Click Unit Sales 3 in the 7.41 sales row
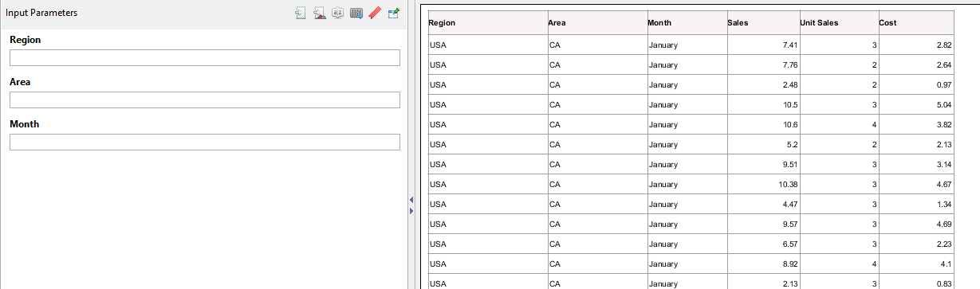980x289 pixels. click(875, 45)
